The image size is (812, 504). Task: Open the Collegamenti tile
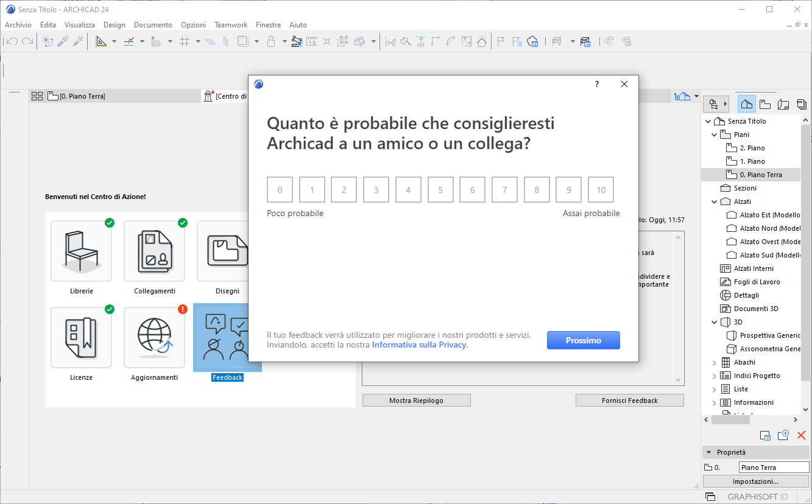point(154,251)
